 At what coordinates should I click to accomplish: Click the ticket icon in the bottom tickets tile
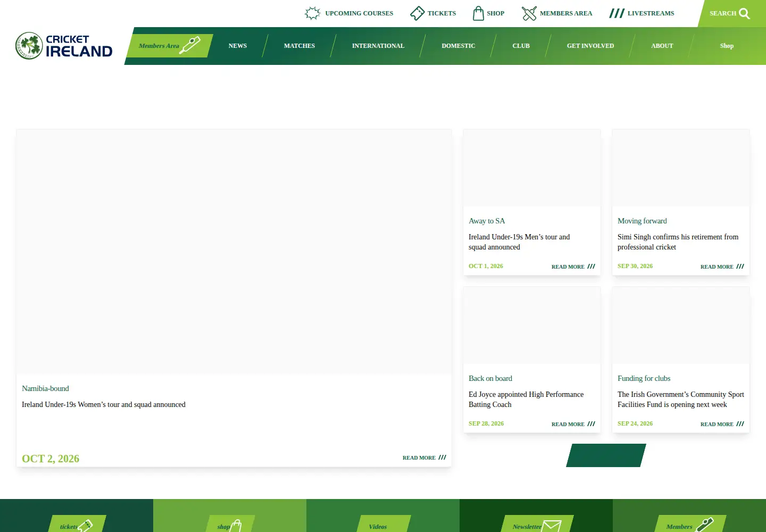pyautogui.click(x=85, y=526)
